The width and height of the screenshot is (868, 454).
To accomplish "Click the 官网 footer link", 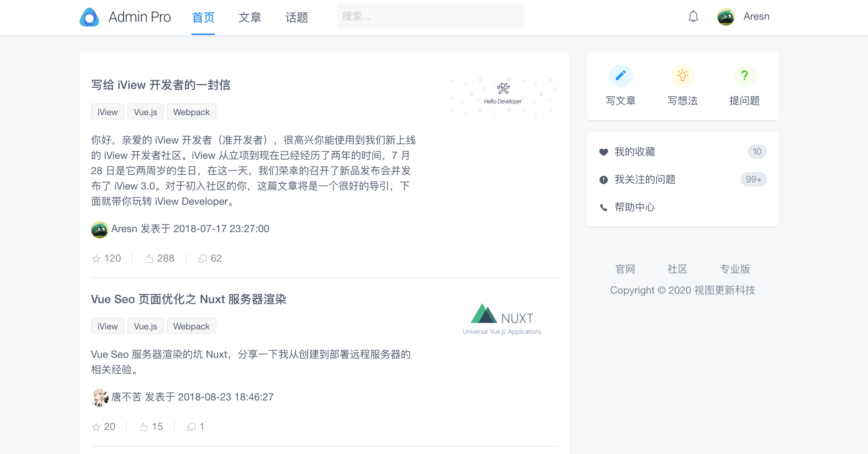I will pyautogui.click(x=625, y=269).
